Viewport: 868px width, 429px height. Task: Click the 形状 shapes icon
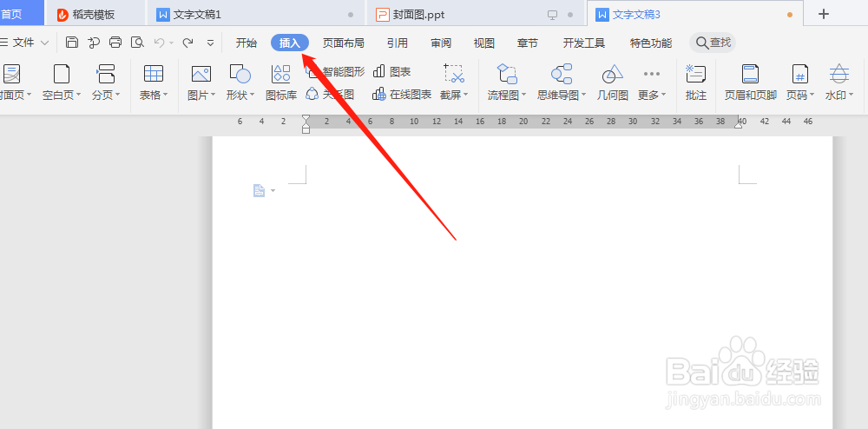click(x=240, y=74)
